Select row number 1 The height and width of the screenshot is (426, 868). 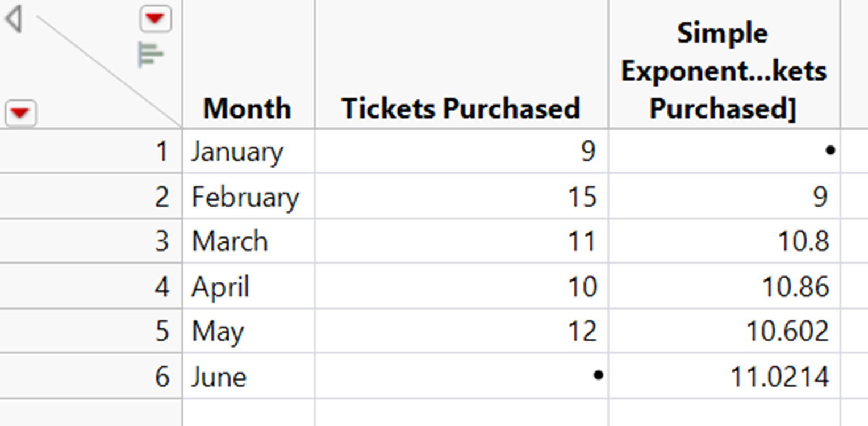pyautogui.click(x=91, y=151)
